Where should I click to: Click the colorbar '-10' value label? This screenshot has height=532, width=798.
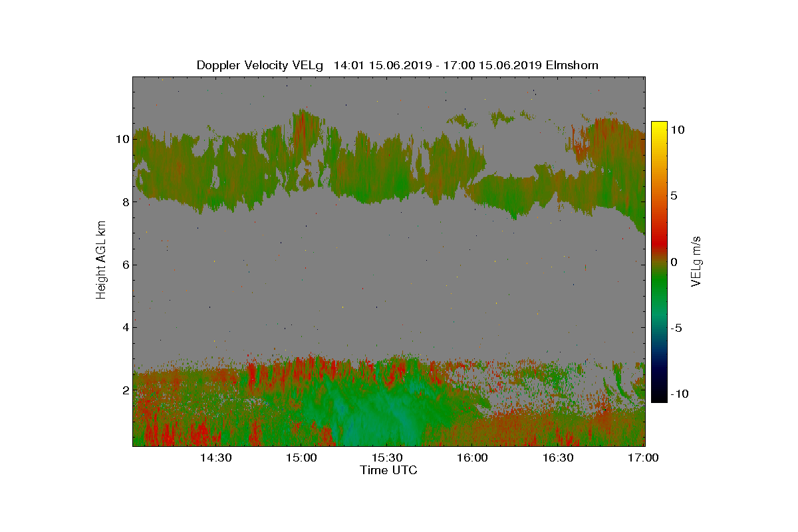pos(680,394)
